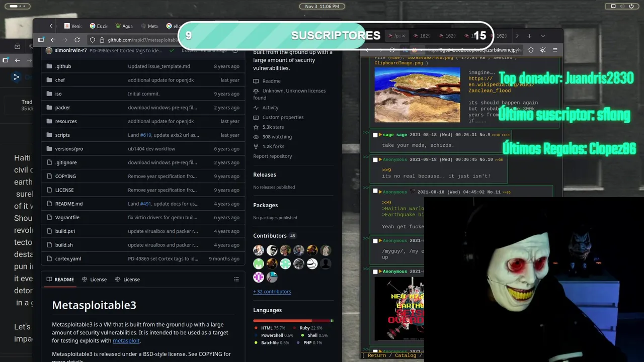The image size is (644, 362).
Task: Switch to the Meta browser tab
Action: point(149,26)
